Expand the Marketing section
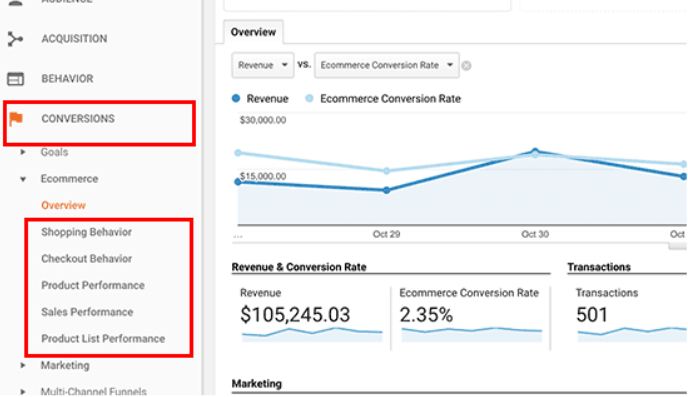The image size is (688, 397). (23, 365)
